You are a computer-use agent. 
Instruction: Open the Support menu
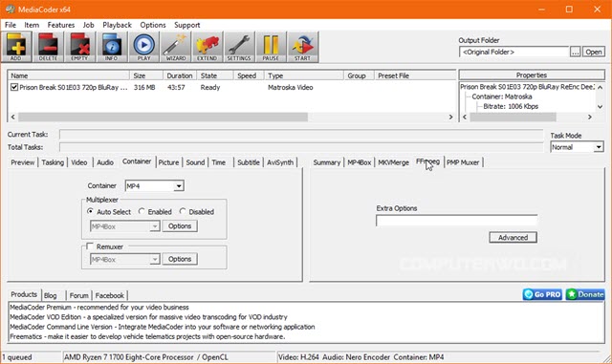tap(187, 25)
